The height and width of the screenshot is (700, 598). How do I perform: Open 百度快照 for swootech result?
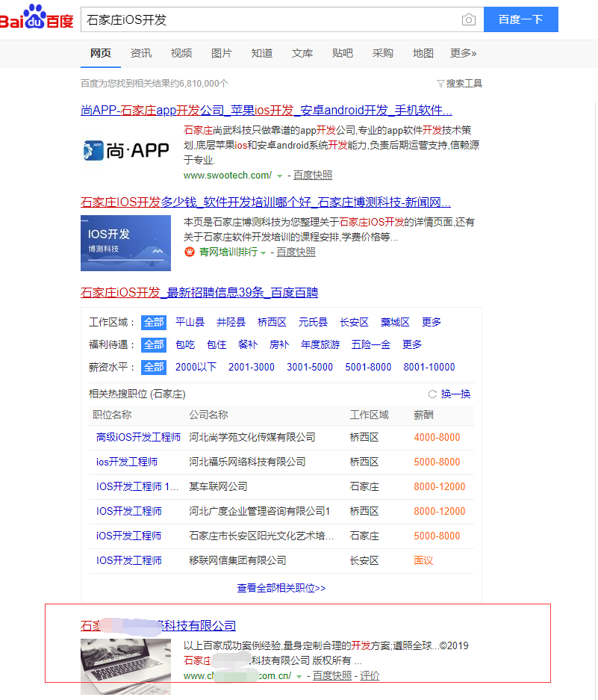[313, 176]
